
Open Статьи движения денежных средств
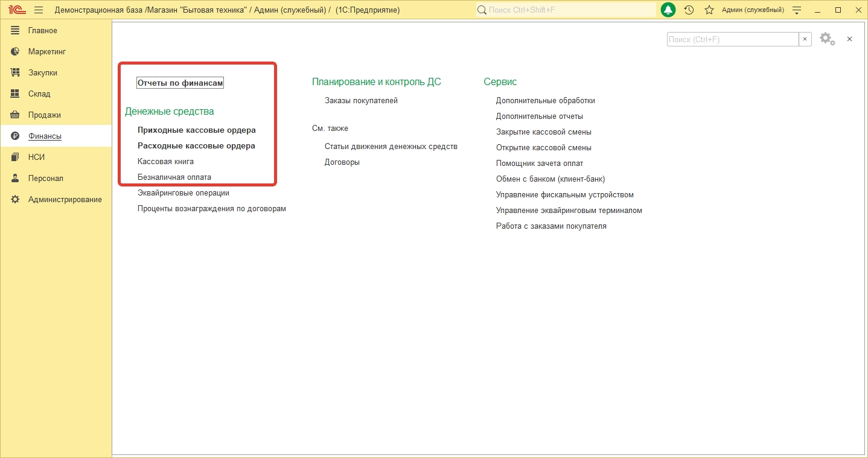pos(391,147)
